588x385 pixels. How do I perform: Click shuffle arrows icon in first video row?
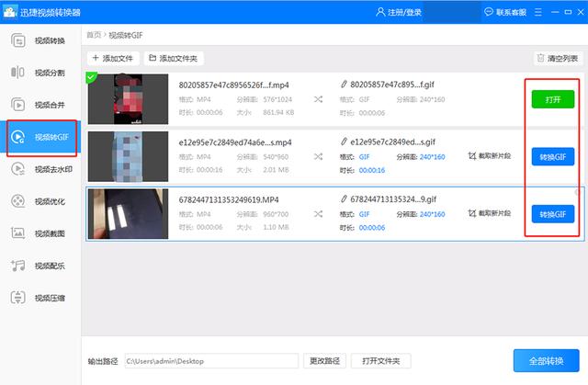tap(318, 99)
